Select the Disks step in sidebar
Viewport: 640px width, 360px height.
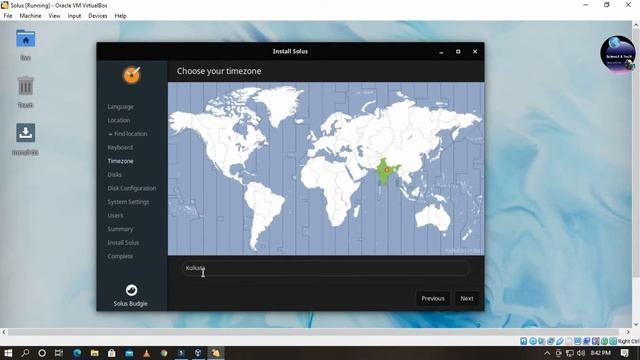pyautogui.click(x=114, y=175)
